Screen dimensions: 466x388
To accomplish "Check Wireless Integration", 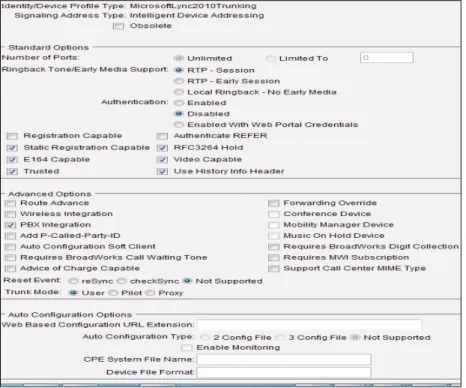I will (x=10, y=214).
